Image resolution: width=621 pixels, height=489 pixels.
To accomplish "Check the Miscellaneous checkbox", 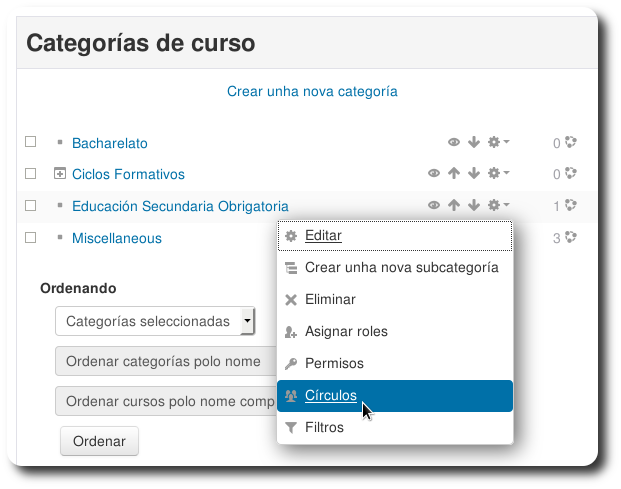I will pos(30,238).
